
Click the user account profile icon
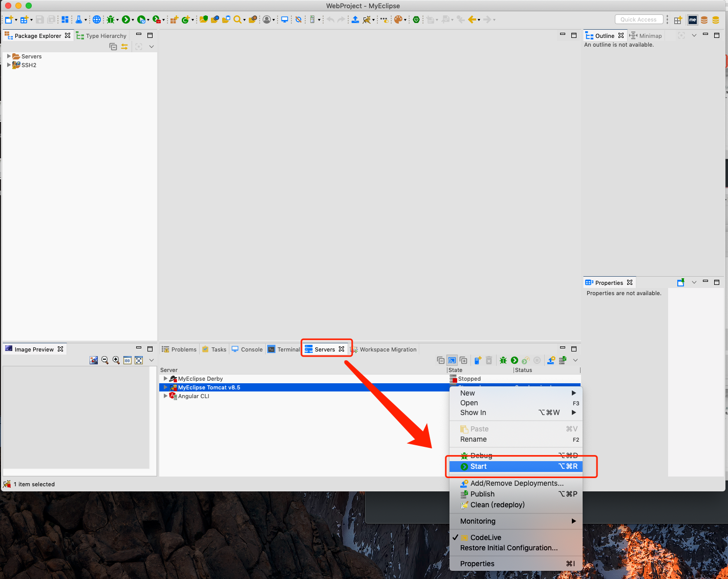coord(266,19)
